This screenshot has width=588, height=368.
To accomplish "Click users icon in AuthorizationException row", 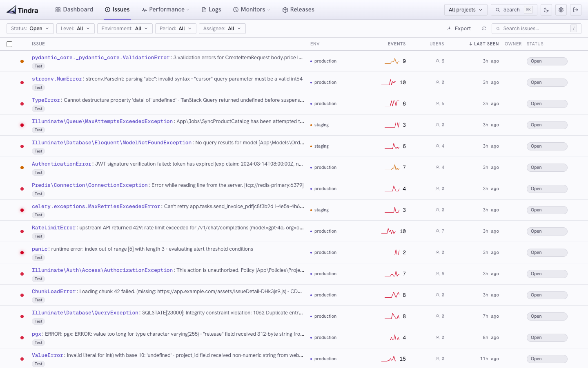I will point(437,274).
